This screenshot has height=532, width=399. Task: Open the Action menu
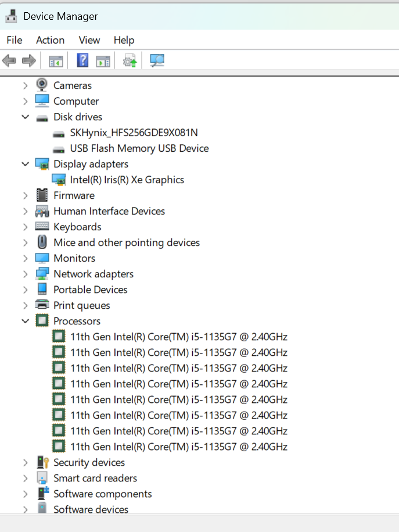tap(50, 40)
